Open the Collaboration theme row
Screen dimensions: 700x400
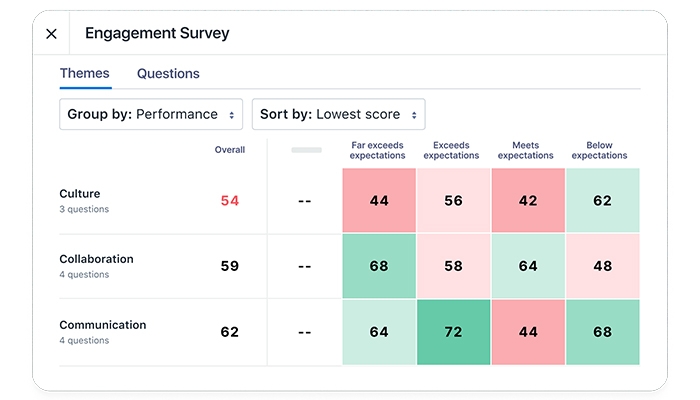click(96, 260)
